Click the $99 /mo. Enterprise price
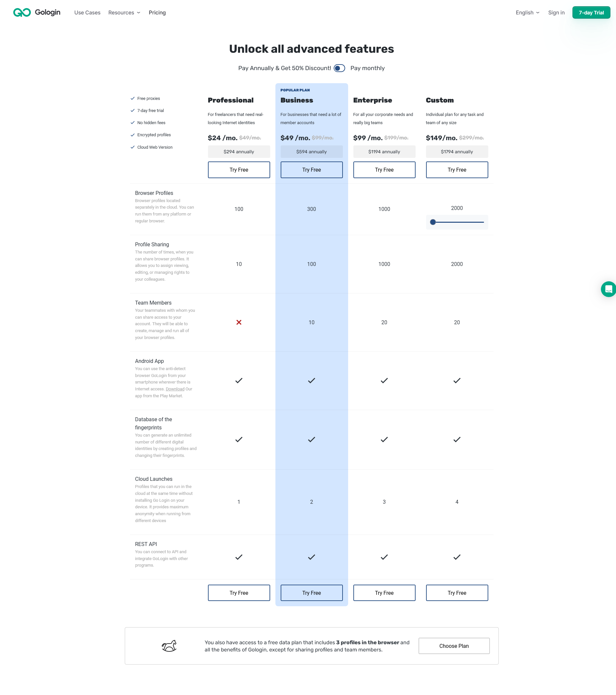 [x=367, y=138]
